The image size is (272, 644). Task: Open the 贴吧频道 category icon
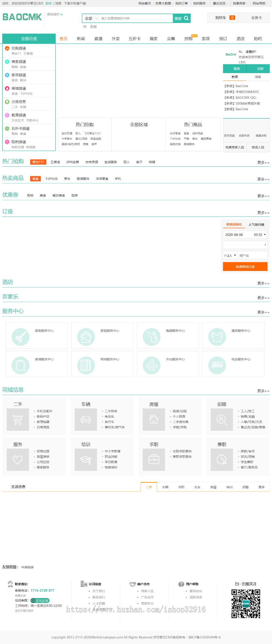click(x=7, y=142)
